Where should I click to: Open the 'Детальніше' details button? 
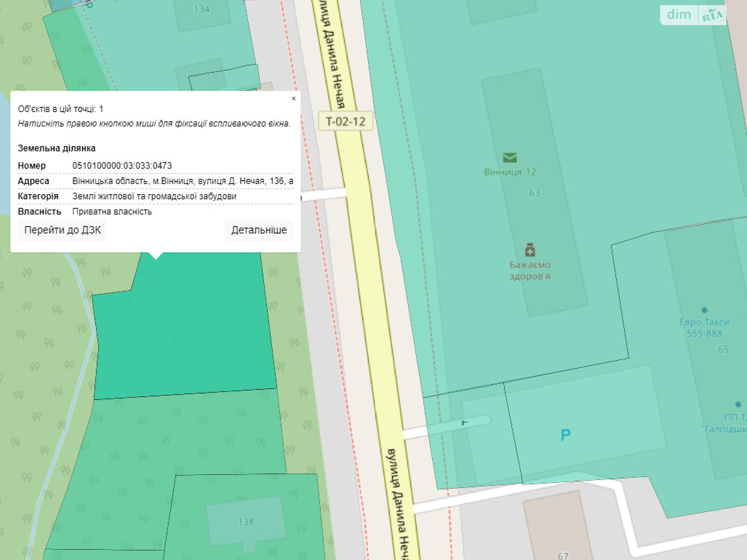coord(259,230)
